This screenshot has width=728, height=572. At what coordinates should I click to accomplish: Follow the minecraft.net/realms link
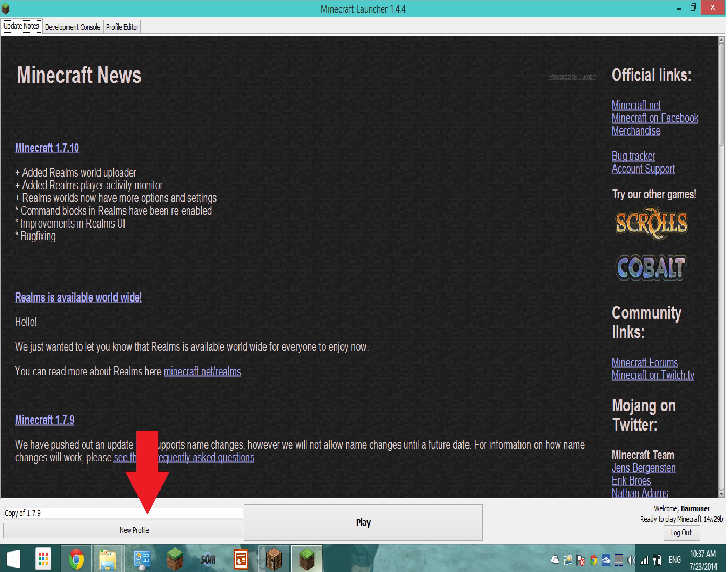tap(202, 372)
